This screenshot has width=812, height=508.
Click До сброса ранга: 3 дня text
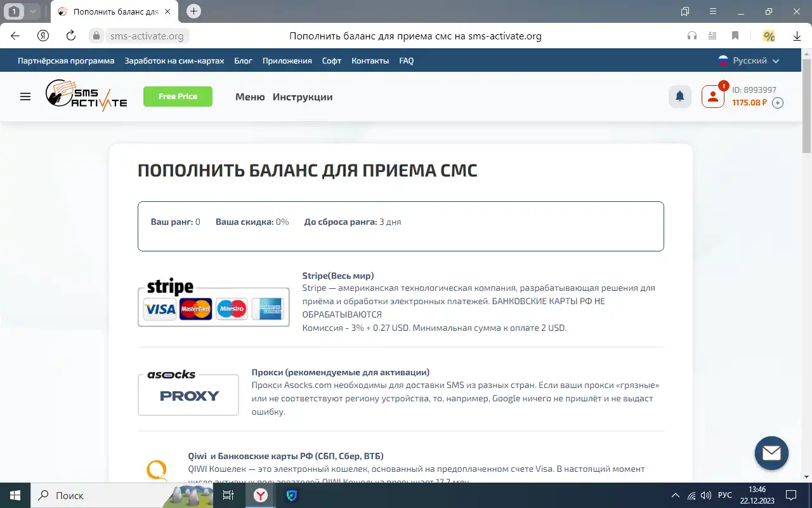(x=353, y=222)
